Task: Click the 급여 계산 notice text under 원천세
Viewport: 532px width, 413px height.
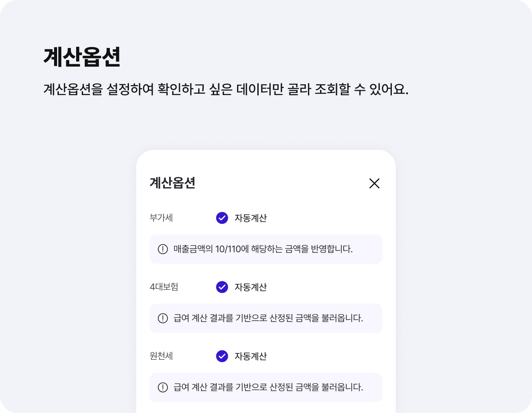Action: pos(268,388)
